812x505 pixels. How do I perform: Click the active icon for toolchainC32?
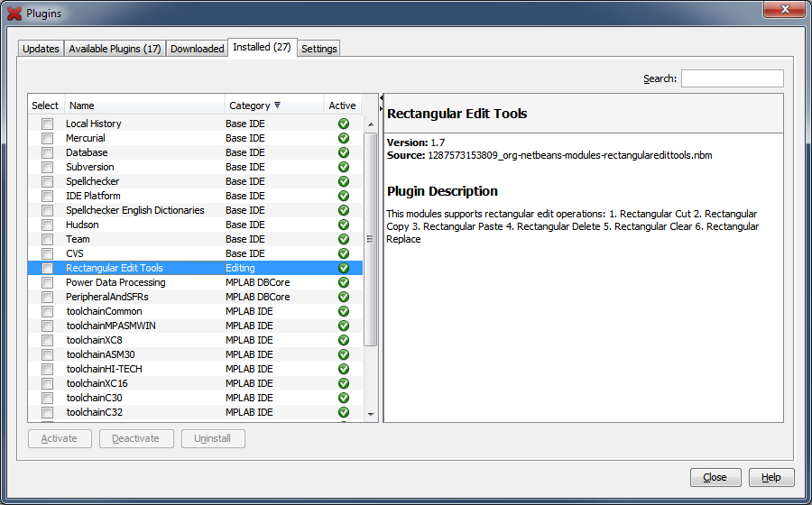[x=343, y=412]
